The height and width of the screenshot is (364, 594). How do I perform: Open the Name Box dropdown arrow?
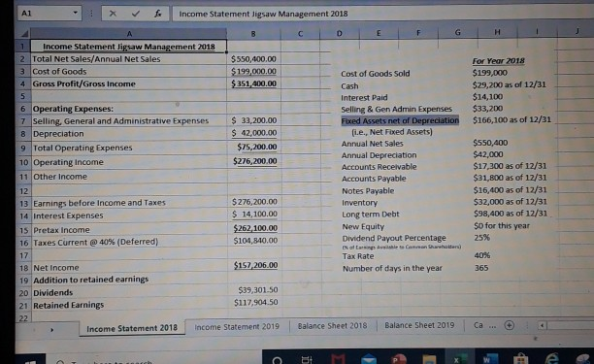(76, 13)
